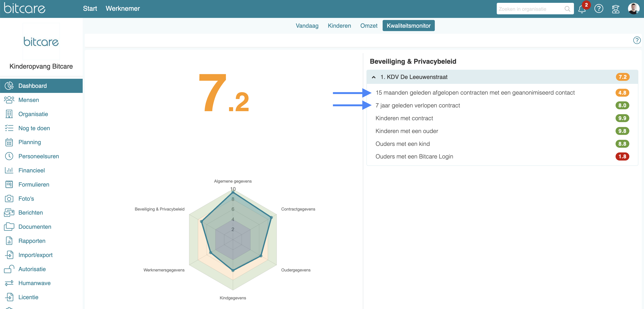Open the notifications bell icon
The width and height of the screenshot is (644, 309).
[582, 9]
